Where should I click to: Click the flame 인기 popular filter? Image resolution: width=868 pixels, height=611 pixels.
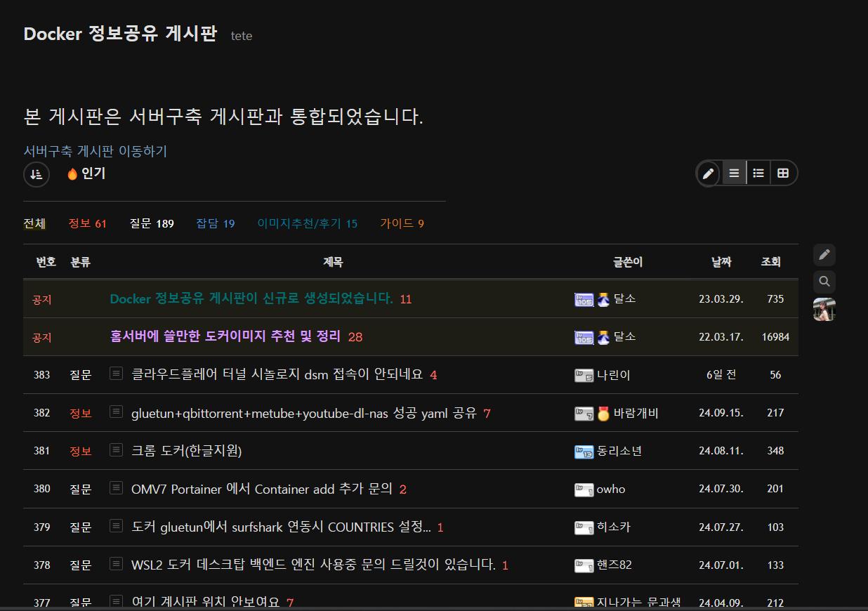click(86, 173)
